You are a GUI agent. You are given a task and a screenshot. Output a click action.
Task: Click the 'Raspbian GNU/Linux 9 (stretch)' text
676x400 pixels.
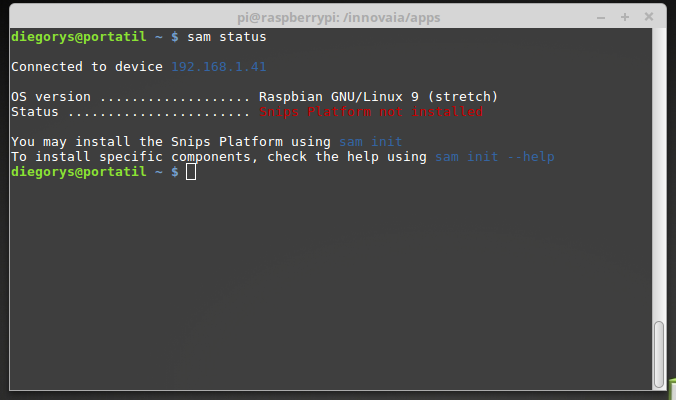coord(378,97)
